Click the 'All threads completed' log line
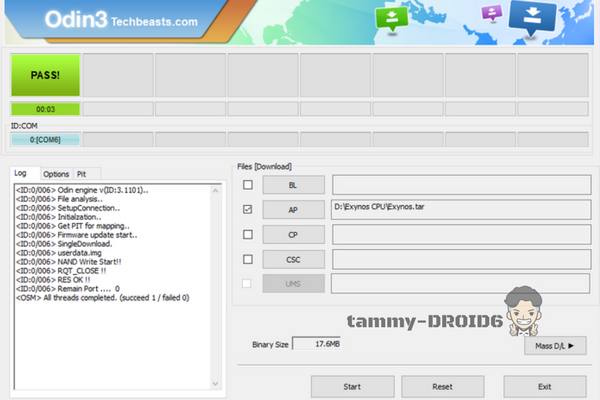 click(x=103, y=297)
